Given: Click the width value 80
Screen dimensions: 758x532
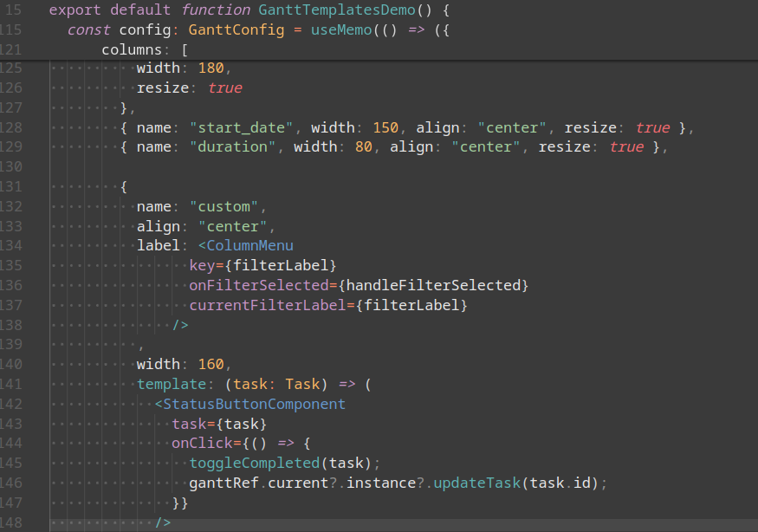Looking at the screenshot, I should 364,146.
